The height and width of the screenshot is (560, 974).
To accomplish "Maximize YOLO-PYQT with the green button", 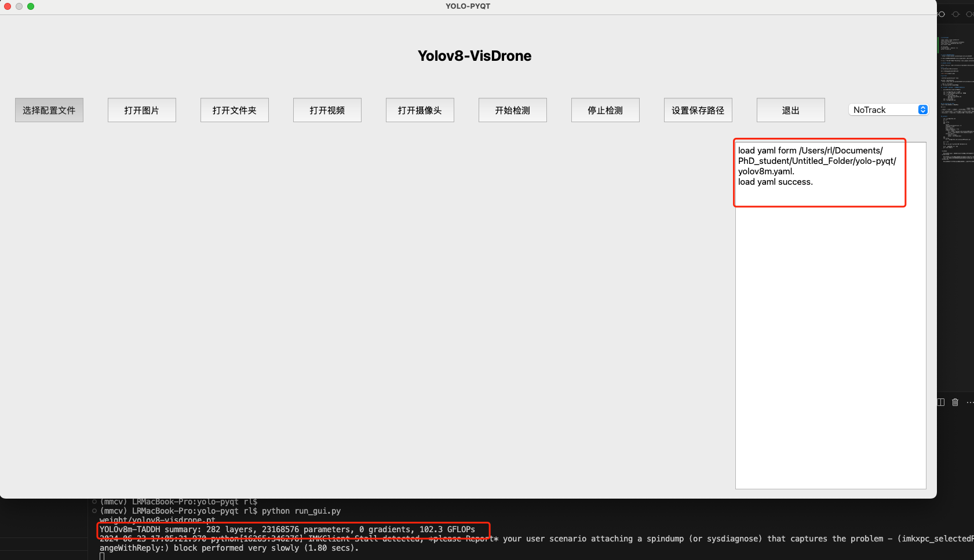I will [x=31, y=6].
